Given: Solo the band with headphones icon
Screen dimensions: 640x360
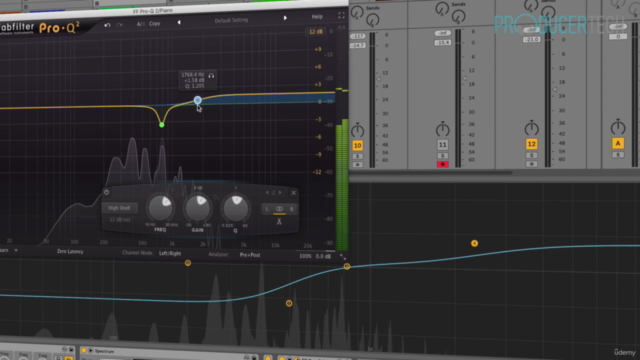Looking at the screenshot, I should coord(211,76).
